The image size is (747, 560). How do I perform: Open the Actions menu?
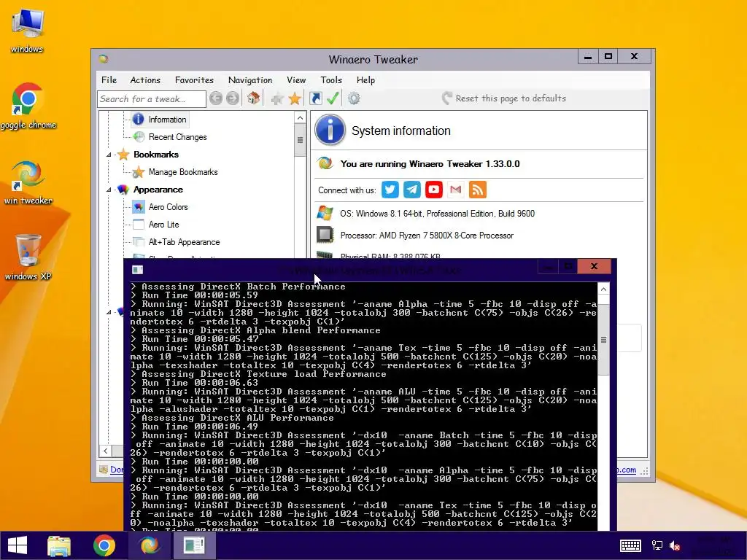tap(145, 80)
